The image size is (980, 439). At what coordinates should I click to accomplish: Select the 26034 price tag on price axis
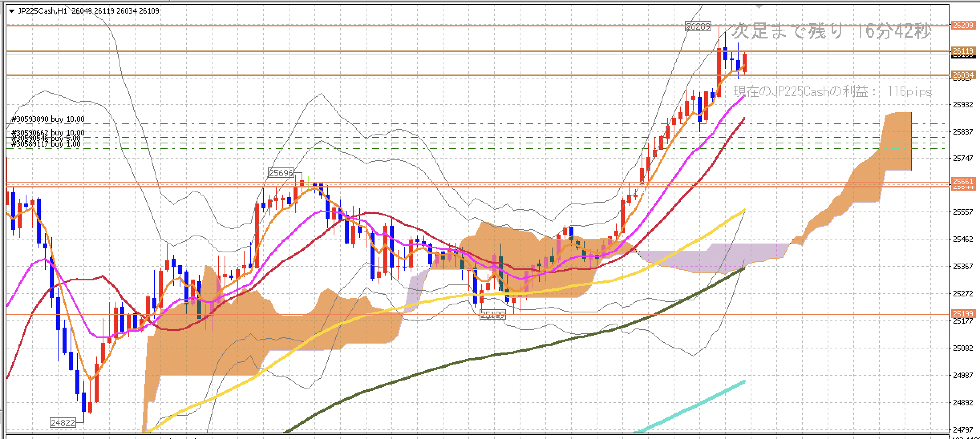point(962,75)
